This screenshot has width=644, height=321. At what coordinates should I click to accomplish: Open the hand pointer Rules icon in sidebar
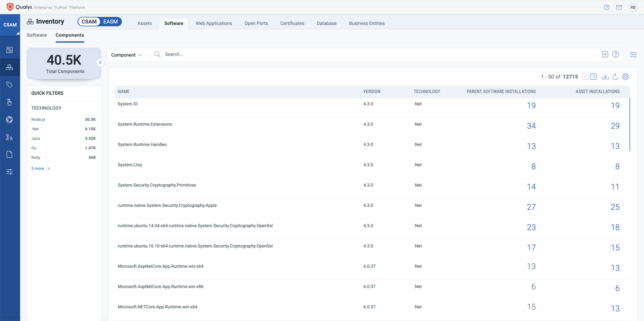[10, 102]
